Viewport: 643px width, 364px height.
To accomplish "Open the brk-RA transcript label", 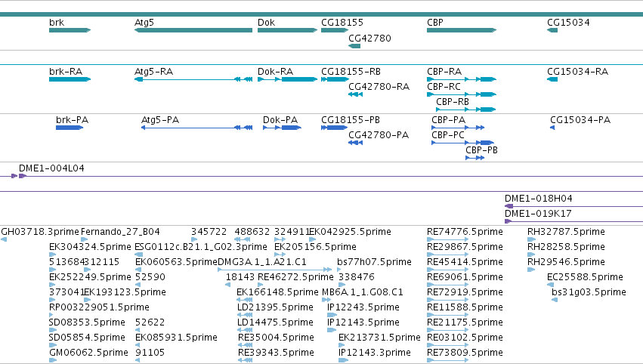I will (x=66, y=71).
